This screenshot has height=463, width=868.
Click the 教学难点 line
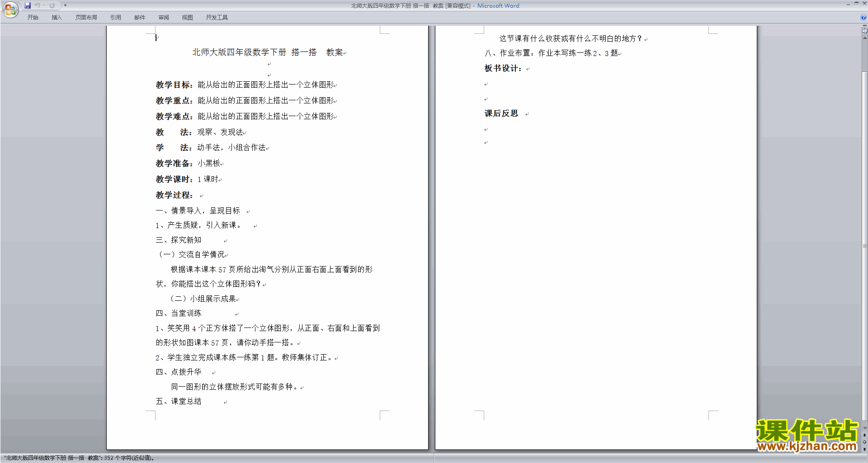click(x=245, y=117)
